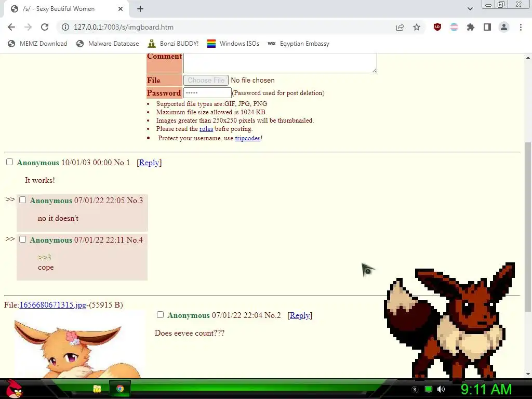This screenshot has width=532, height=399.
Task: Toggle the browser side panel icon
Action: coord(487,27)
